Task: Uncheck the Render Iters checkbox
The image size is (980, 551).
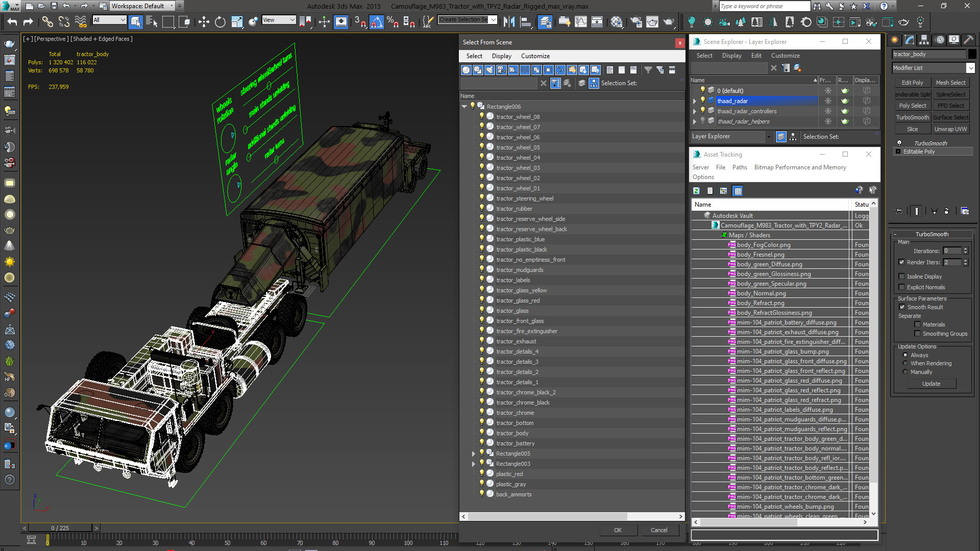Action: point(901,262)
